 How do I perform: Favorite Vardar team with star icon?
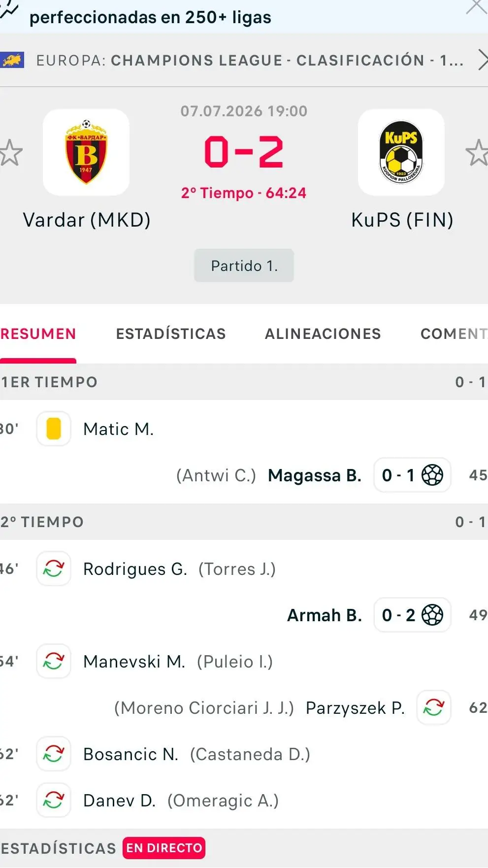10,153
